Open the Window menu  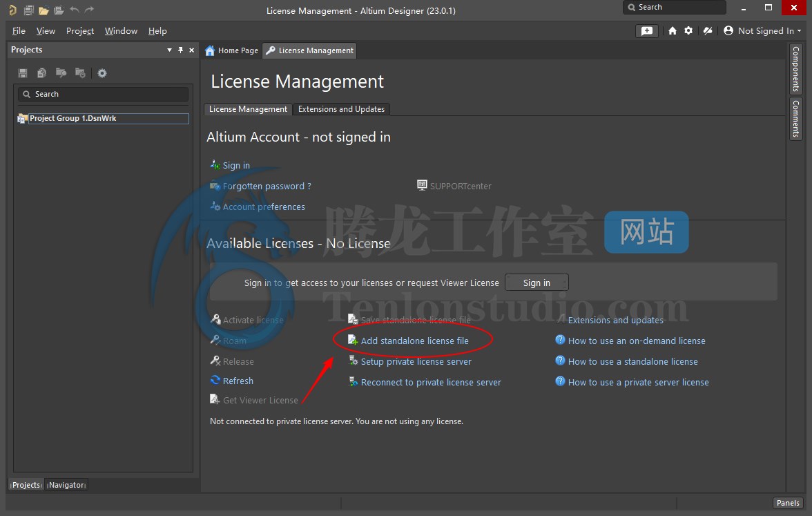point(121,31)
